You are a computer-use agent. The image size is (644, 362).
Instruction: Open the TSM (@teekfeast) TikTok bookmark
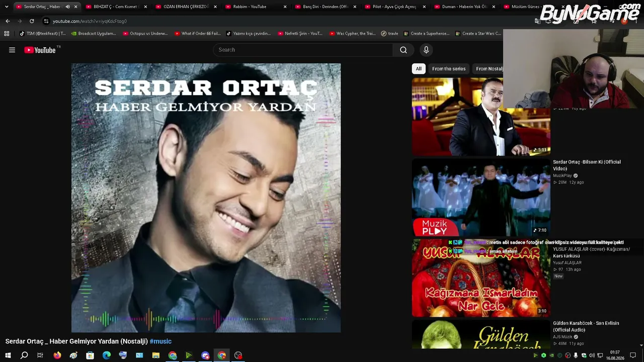(x=42, y=34)
